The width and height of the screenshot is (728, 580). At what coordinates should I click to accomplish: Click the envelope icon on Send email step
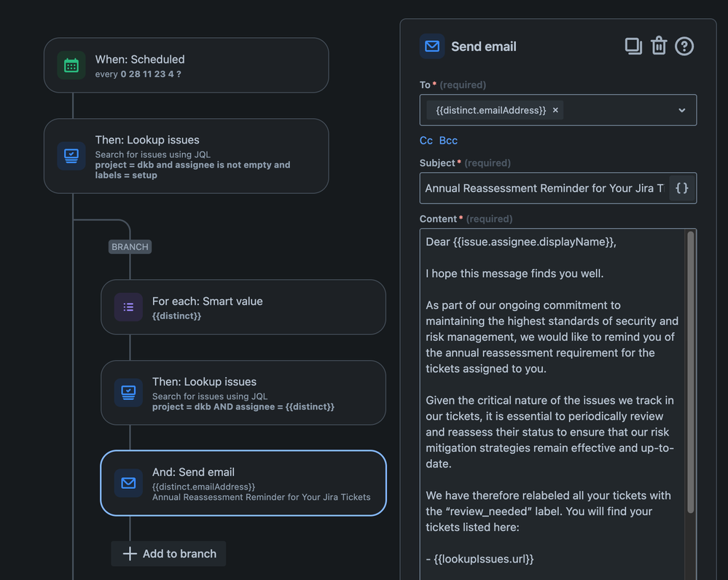128,483
